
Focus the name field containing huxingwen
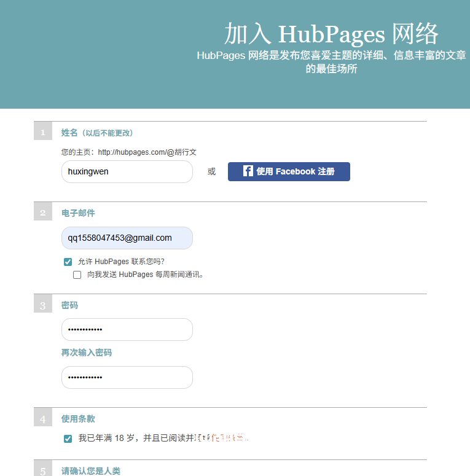pos(127,171)
